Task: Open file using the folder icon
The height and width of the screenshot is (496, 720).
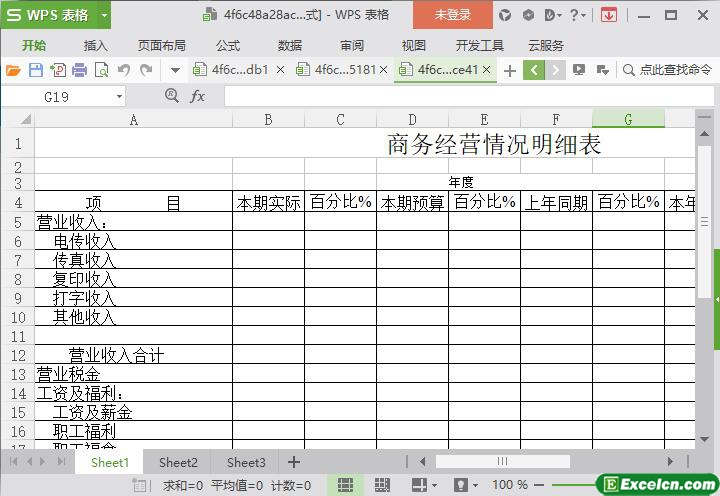Action: click(13, 70)
